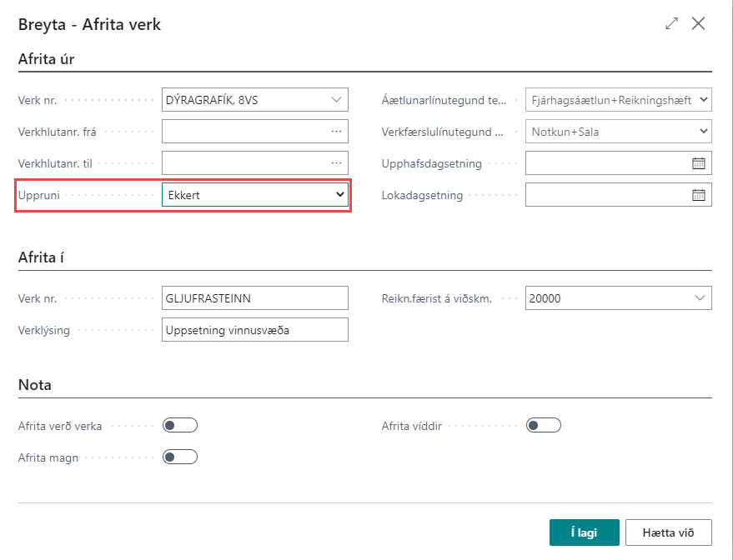733x560 pixels.
Task: Open the Áætlunarlínutegund dropdown list
Action: click(x=618, y=100)
